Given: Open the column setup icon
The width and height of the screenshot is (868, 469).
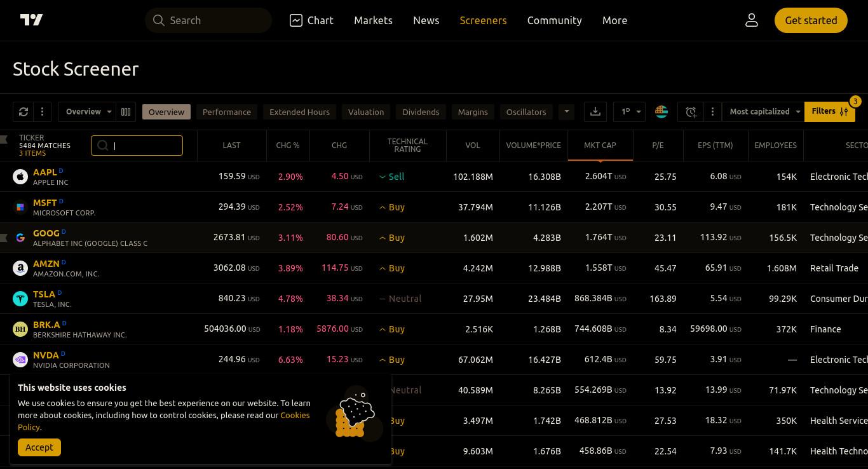Looking at the screenshot, I should [126, 112].
